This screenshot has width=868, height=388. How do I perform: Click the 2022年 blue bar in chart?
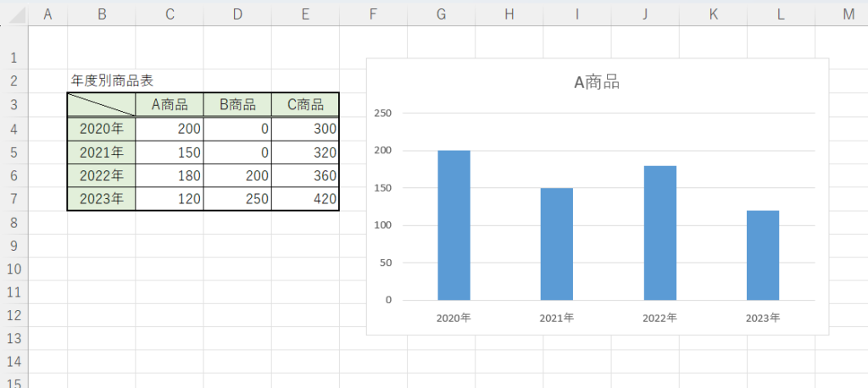click(x=659, y=233)
